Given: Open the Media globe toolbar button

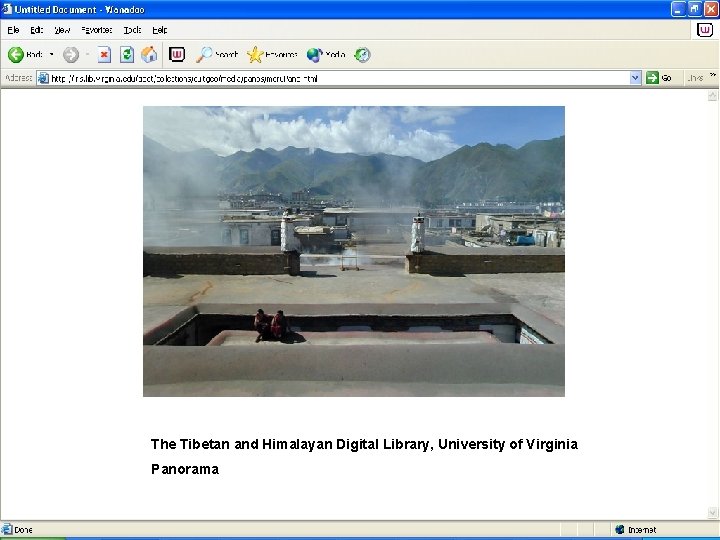Looking at the screenshot, I should click(326, 55).
